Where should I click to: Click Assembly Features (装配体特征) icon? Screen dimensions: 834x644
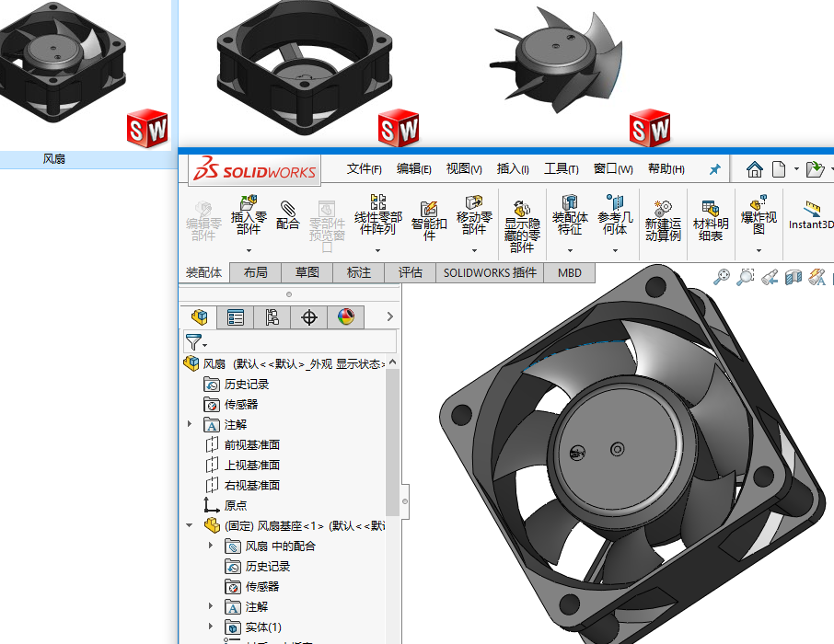tap(570, 202)
